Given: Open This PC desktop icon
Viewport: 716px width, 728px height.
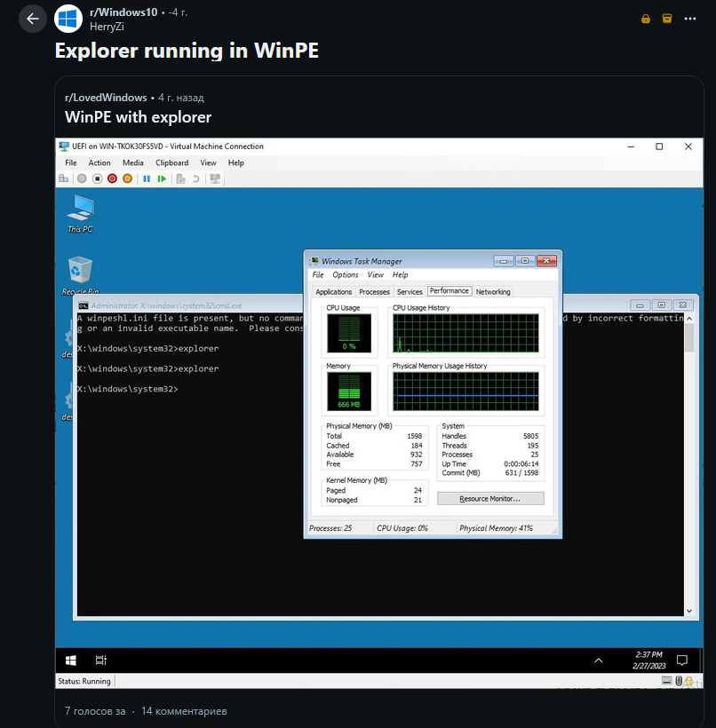Looking at the screenshot, I should pos(80,214).
